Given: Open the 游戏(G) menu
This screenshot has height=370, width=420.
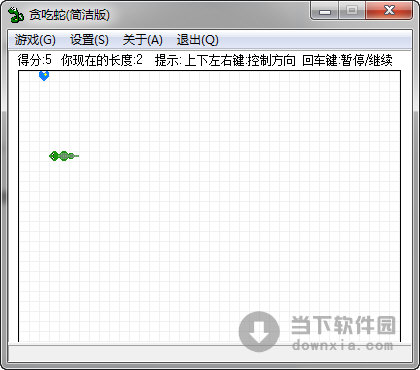Looking at the screenshot, I should [35, 40].
